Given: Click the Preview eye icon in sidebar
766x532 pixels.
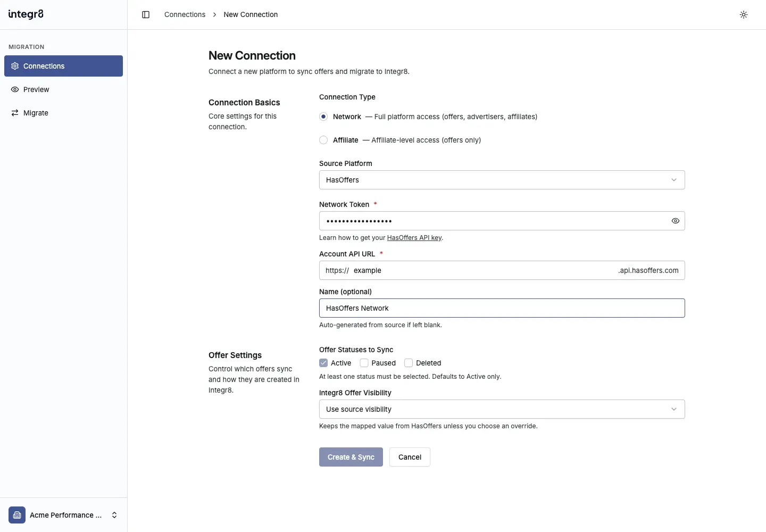Looking at the screenshot, I should coord(15,89).
